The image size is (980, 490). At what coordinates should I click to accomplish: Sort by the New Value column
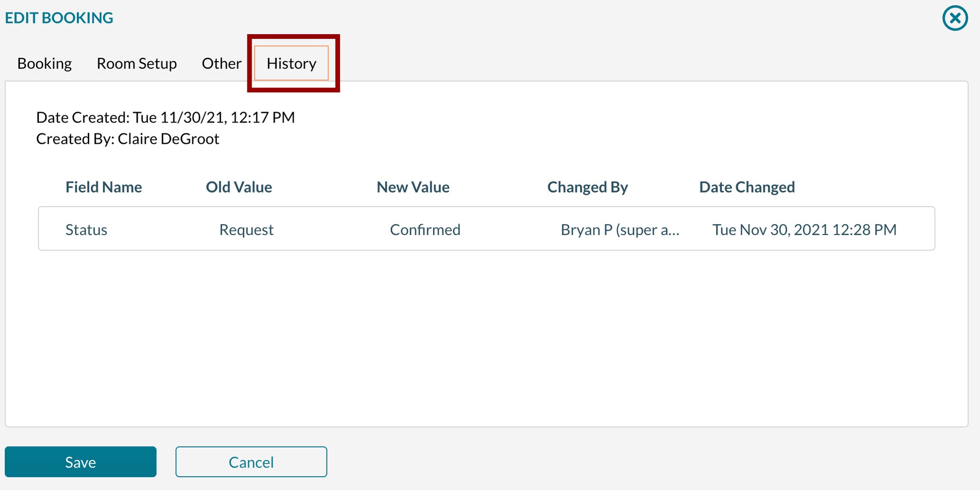(x=413, y=187)
